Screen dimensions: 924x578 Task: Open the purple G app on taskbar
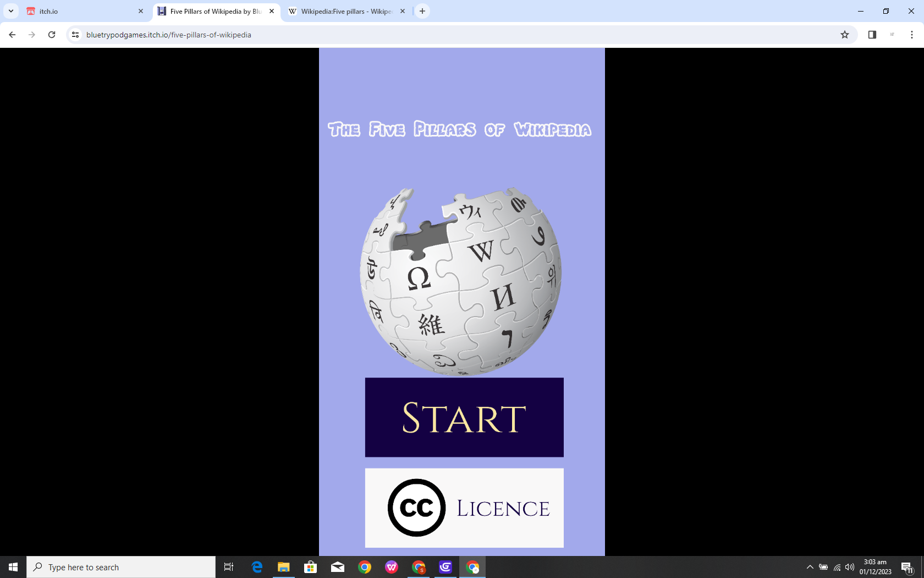click(446, 567)
